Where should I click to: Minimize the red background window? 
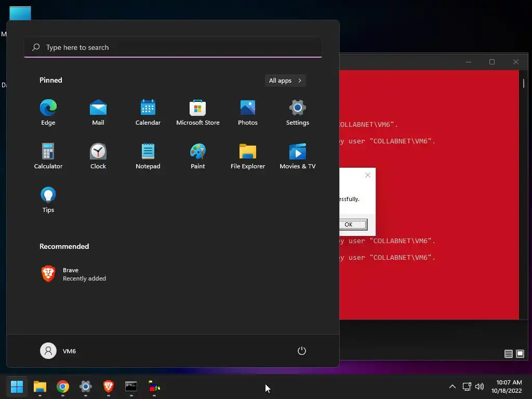[469, 62]
